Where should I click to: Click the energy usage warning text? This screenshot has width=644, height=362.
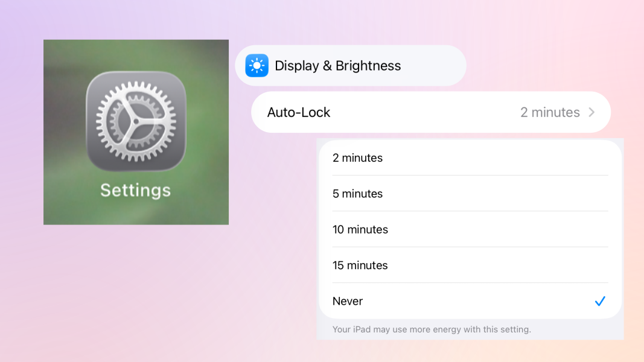[x=432, y=329]
